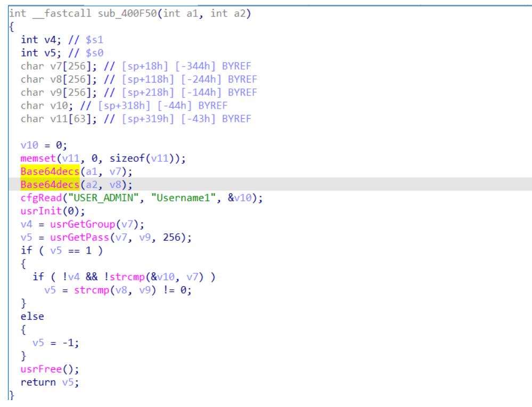532x407 pixels.
Task: Click strcmp call comparing v8 and v9
Action: click(x=115, y=290)
